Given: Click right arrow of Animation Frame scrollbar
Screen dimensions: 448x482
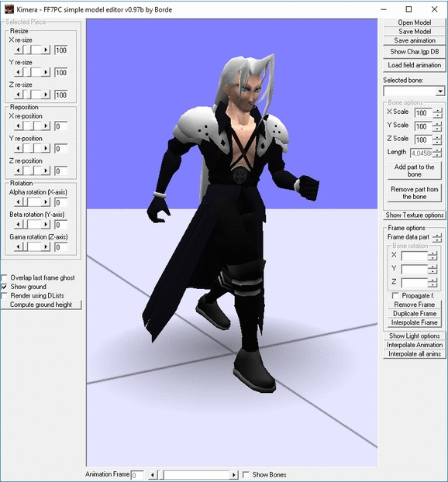Looking at the screenshot, I should click(x=233, y=475).
